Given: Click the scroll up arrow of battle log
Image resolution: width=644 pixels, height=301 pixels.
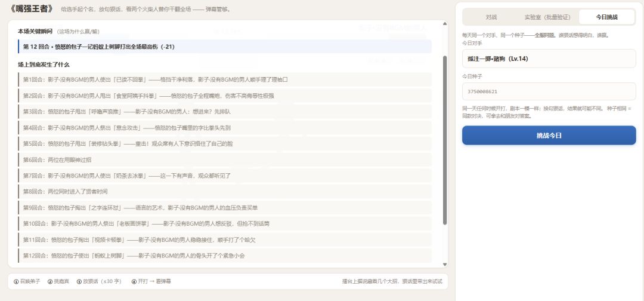Looking at the screenshot, I should click(x=445, y=24).
